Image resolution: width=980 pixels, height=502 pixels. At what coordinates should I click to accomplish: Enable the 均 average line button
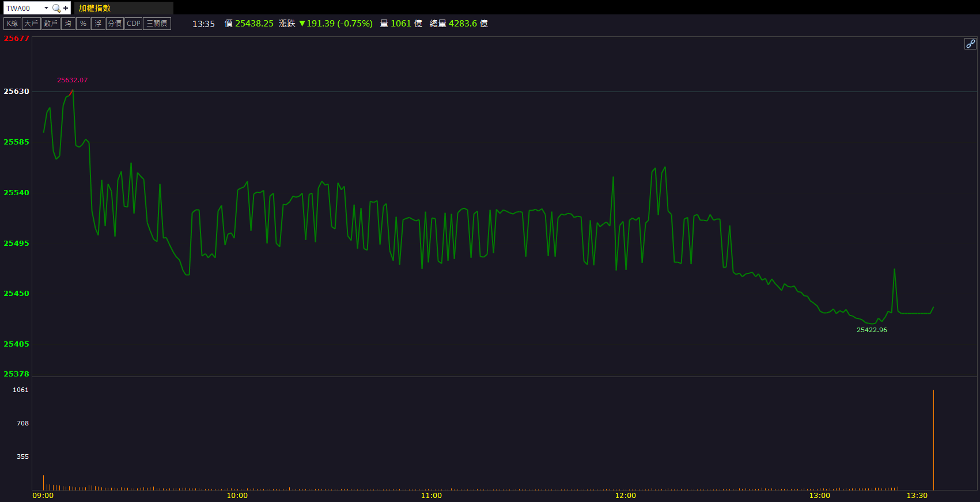pyautogui.click(x=68, y=24)
